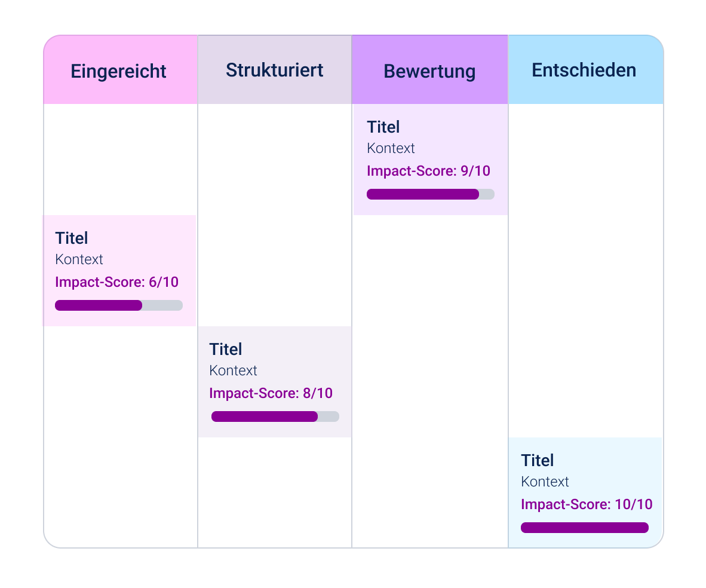706x588 pixels.
Task: Open the Bewertung column header
Action: coord(429,70)
